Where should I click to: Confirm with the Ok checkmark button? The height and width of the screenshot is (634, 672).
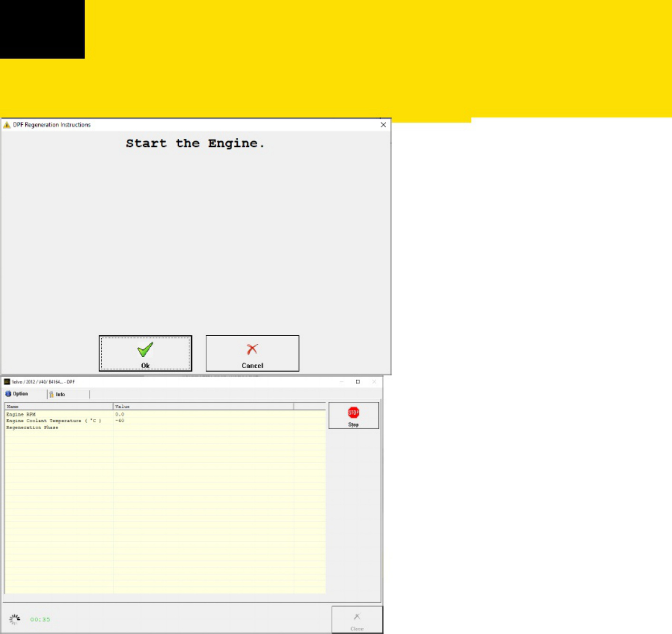pos(145,353)
